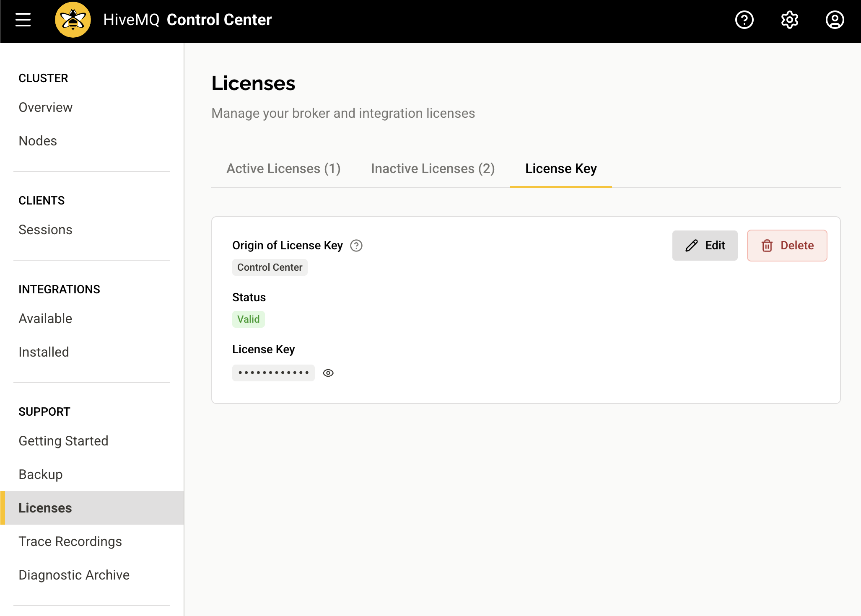Click the Licenses page heading
The height and width of the screenshot is (616, 861).
[253, 83]
